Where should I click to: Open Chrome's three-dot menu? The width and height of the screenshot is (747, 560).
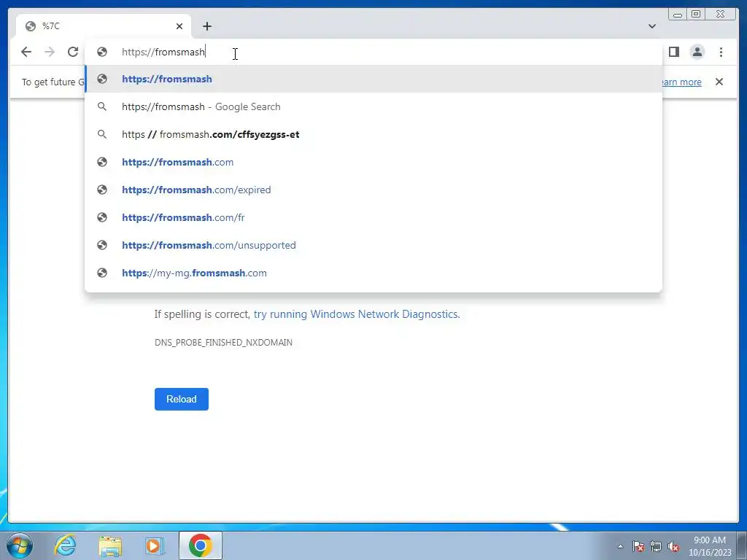click(x=721, y=52)
